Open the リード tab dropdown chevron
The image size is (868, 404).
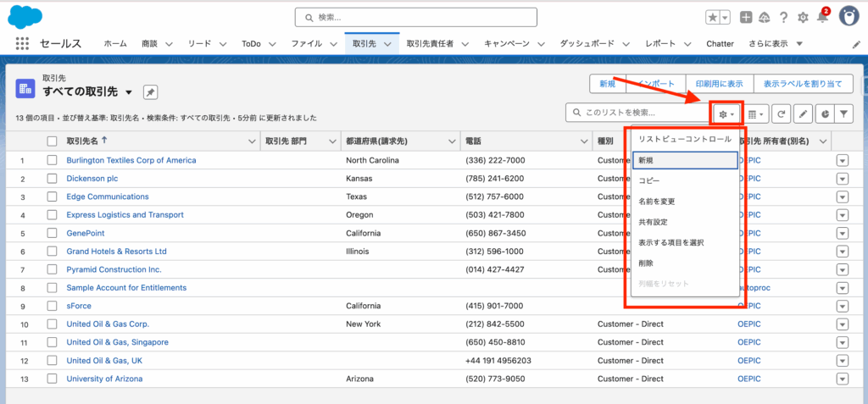pos(223,44)
